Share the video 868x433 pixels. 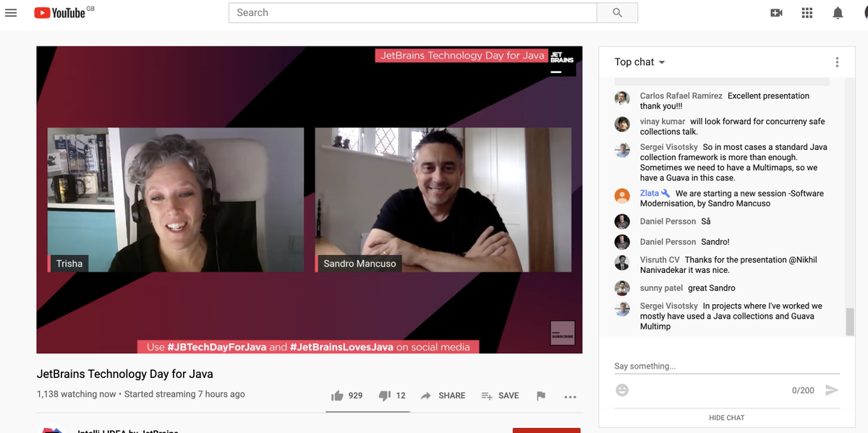(443, 396)
